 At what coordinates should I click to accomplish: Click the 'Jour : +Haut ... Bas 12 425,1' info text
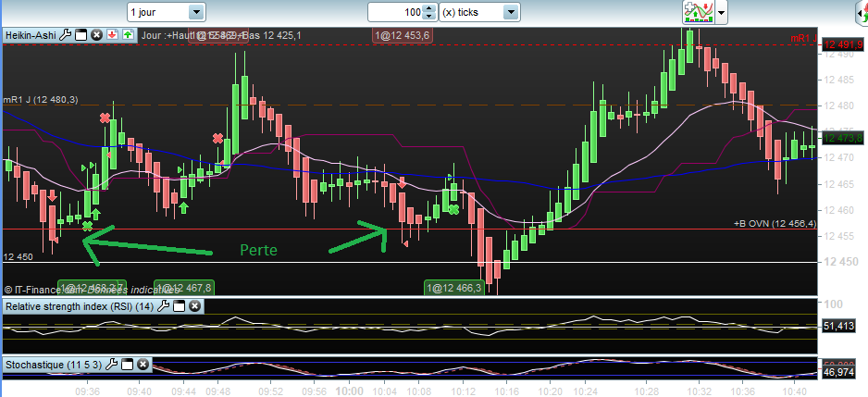tap(221, 35)
